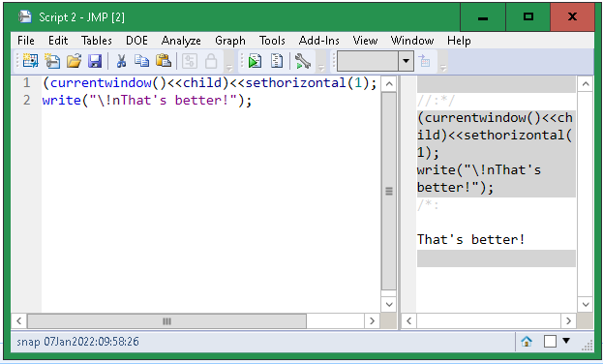Click script editor horizontal scrollbar thumb
603x364 pixels.
click(x=166, y=320)
